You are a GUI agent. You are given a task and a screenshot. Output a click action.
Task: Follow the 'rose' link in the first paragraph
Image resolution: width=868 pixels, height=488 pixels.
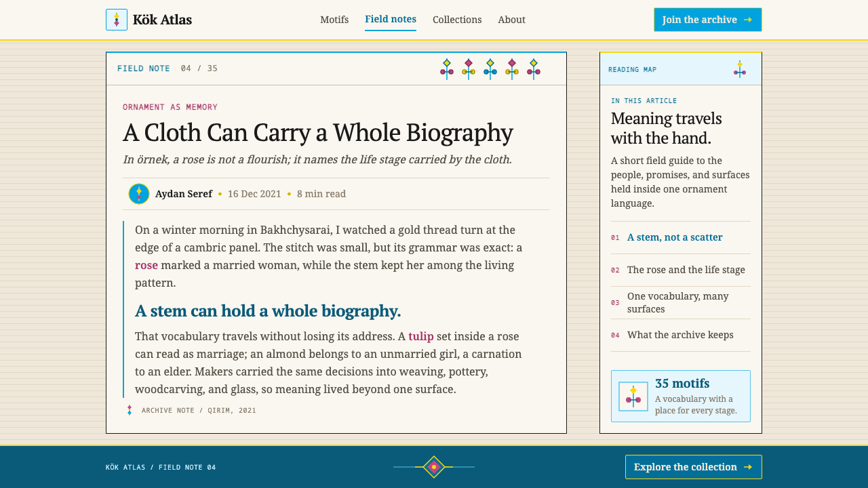[146, 265]
